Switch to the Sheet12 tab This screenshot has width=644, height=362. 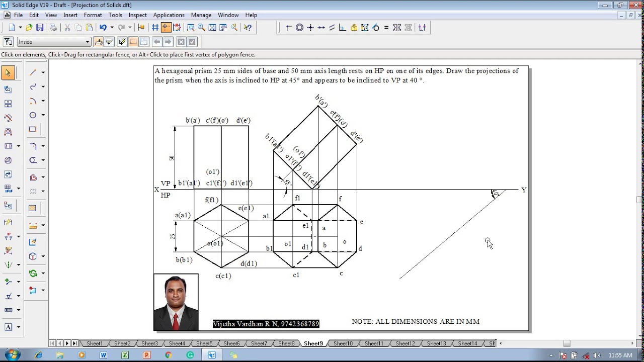(x=406, y=343)
